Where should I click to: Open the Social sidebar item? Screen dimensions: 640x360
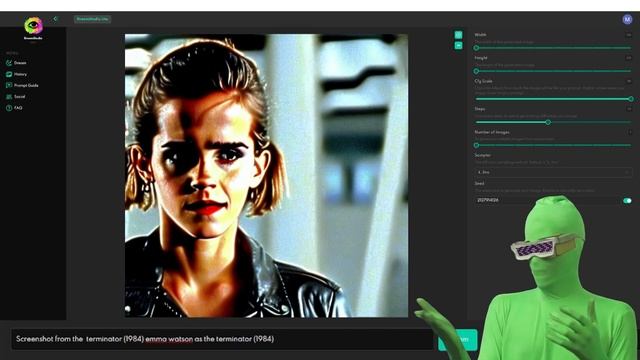(x=16, y=97)
